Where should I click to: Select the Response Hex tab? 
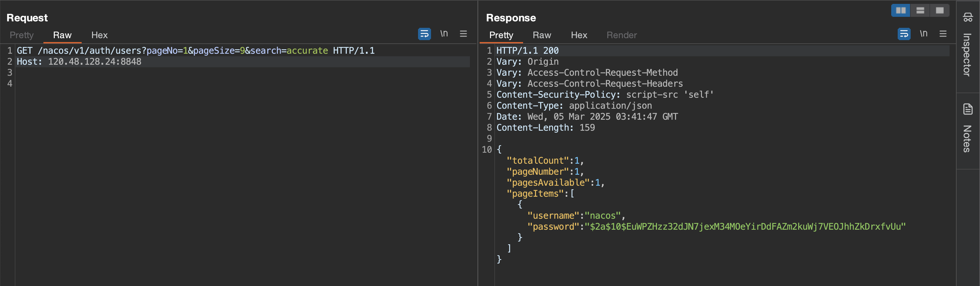[579, 35]
